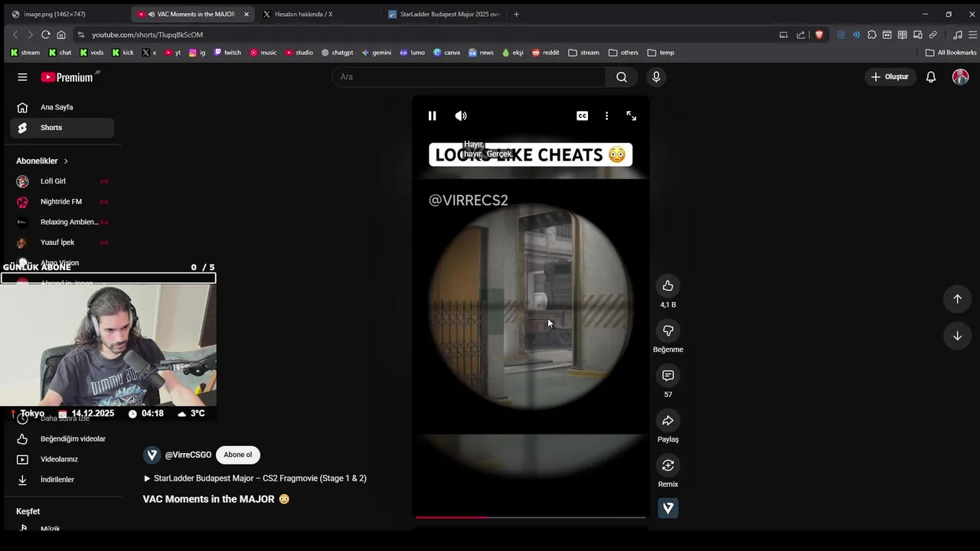
Task: Click the Abone ol subscribe button
Action: pos(237,455)
